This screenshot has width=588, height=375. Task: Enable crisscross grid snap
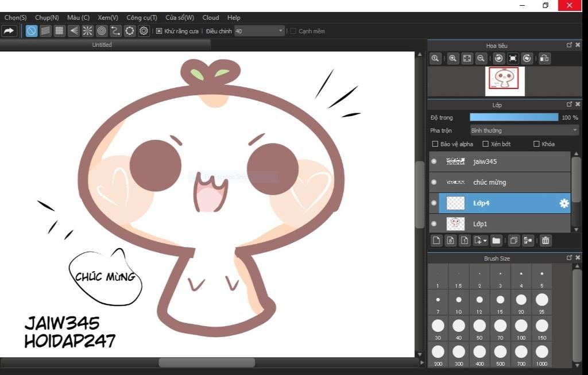59,31
